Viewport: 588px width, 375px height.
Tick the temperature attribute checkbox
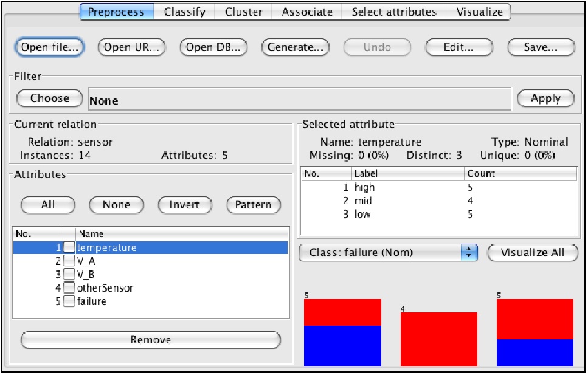(69, 247)
